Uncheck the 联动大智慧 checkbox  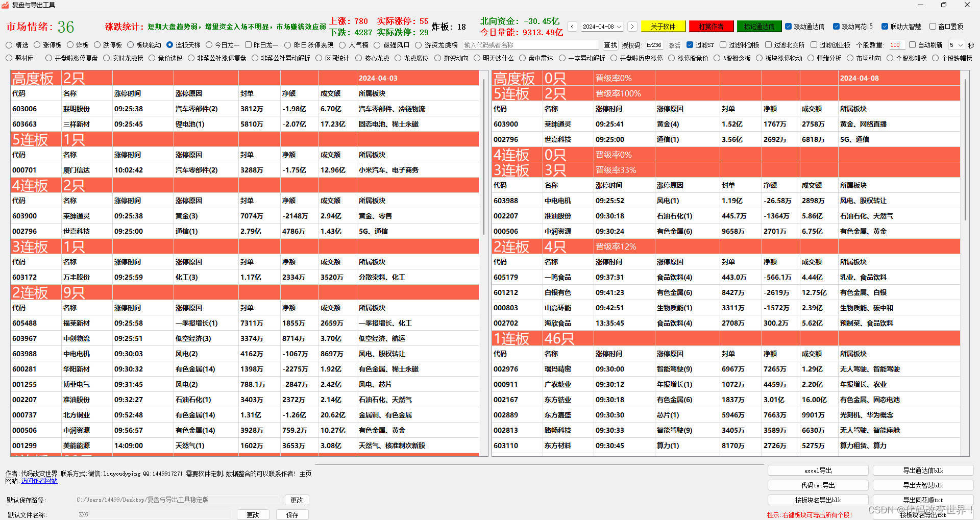coord(885,27)
